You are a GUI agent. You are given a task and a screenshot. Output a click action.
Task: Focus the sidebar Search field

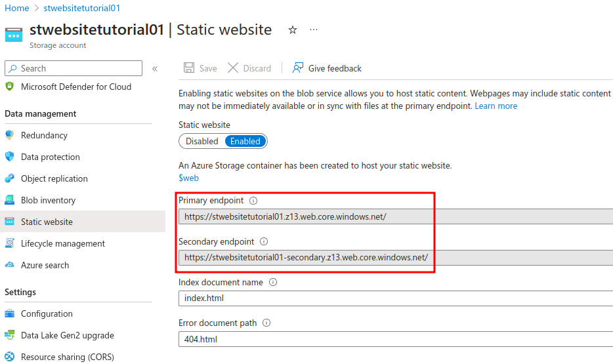[74, 68]
